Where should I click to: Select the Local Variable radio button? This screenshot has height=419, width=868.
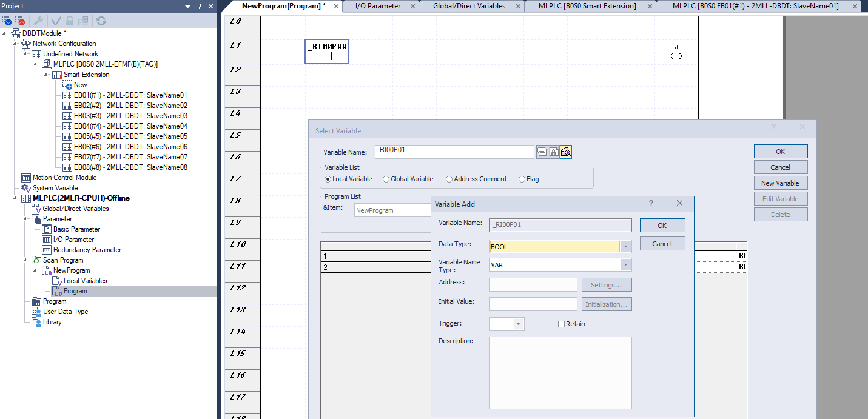(x=328, y=179)
